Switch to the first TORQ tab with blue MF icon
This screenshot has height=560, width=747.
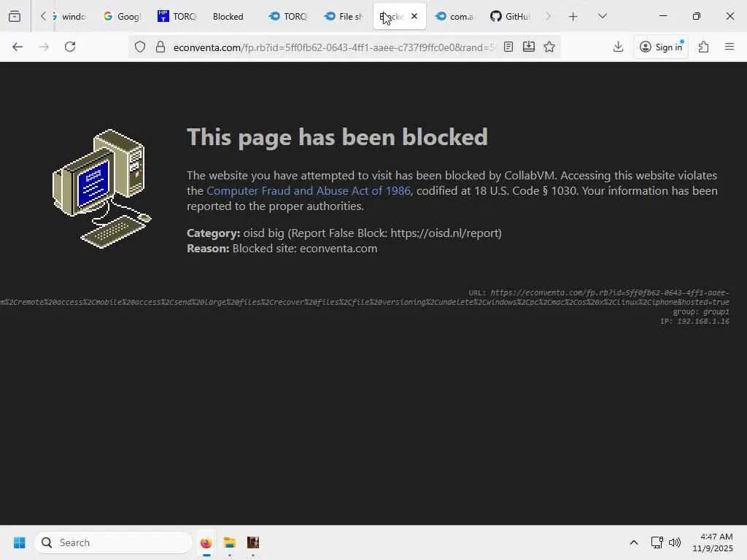pyautogui.click(x=177, y=17)
